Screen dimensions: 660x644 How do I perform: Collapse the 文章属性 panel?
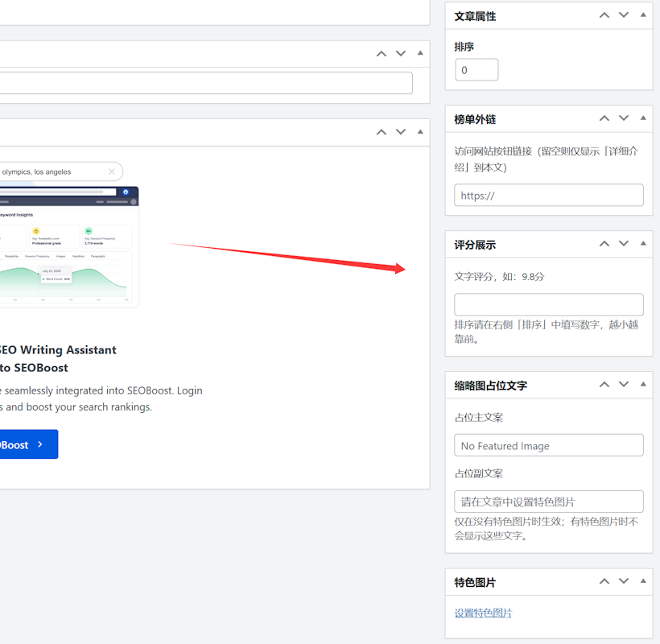point(642,15)
